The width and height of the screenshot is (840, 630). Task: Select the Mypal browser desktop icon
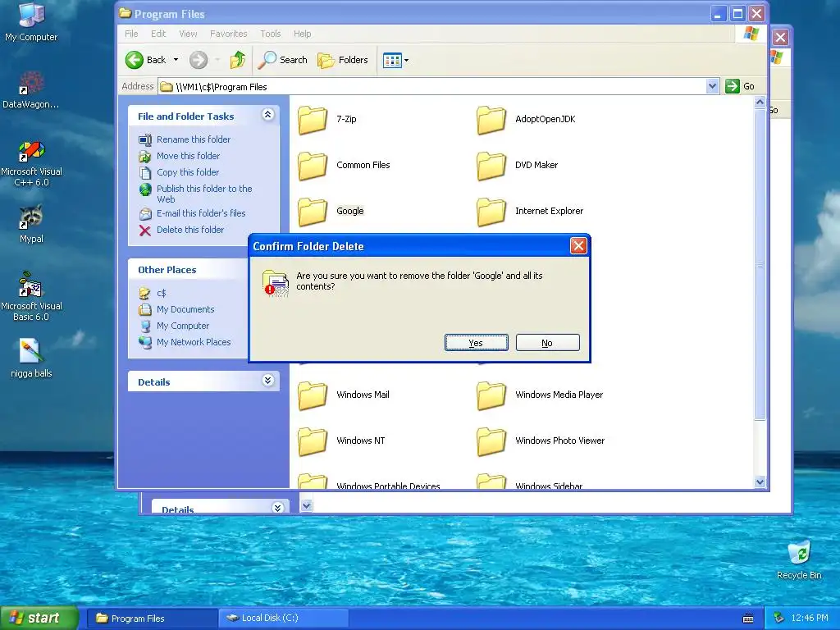[31, 217]
